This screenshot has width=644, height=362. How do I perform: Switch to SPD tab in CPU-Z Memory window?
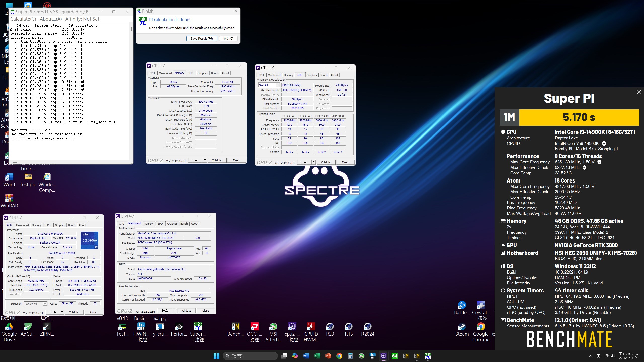point(191,73)
